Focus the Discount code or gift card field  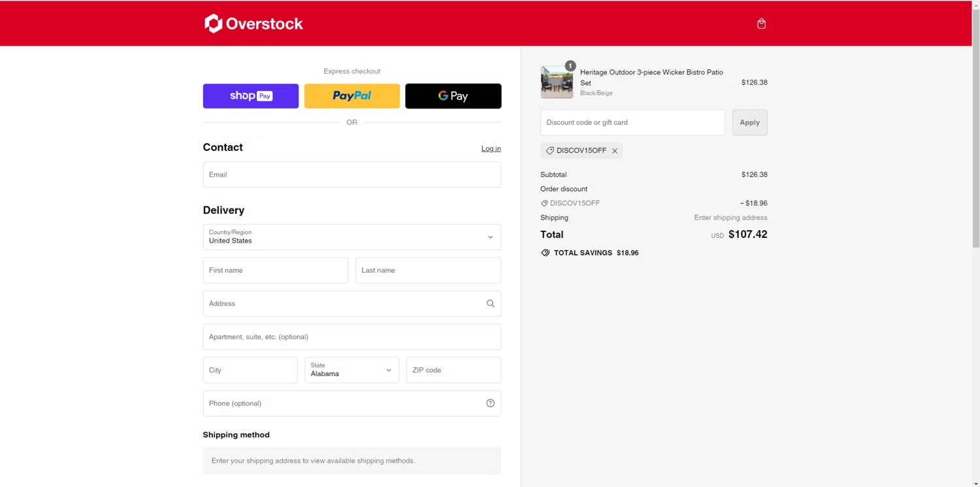(632, 122)
